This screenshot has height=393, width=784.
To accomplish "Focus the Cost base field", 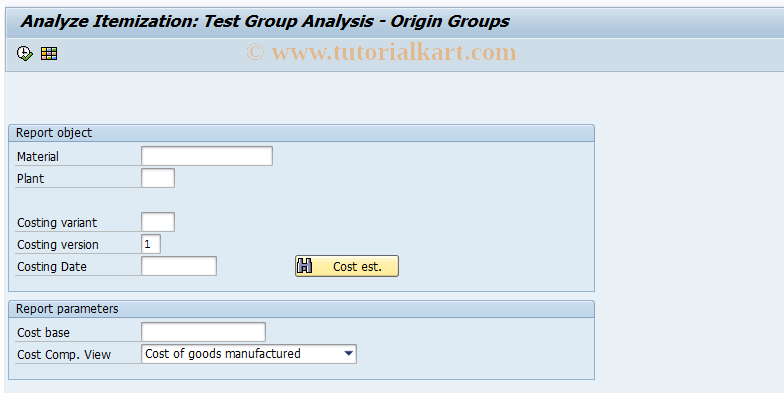I will [x=204, y=332].
